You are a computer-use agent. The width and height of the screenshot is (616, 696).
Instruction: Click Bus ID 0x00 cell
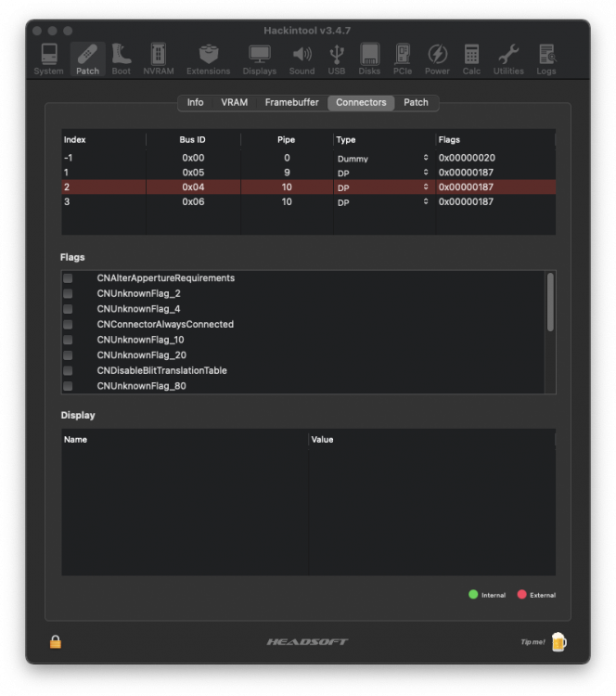click(193, 158)
